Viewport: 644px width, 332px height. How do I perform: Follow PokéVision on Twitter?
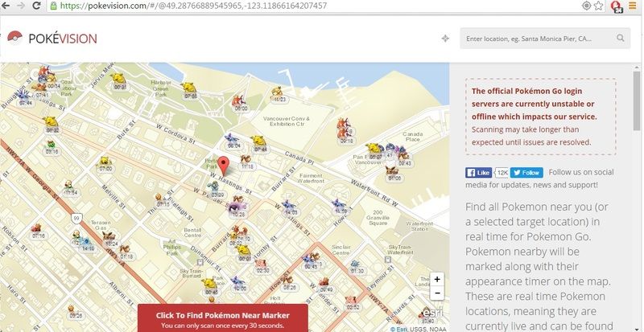click(x=526, y=173)
